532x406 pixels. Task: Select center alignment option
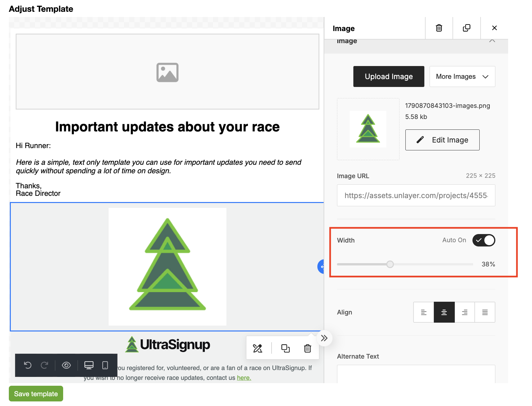444,312
